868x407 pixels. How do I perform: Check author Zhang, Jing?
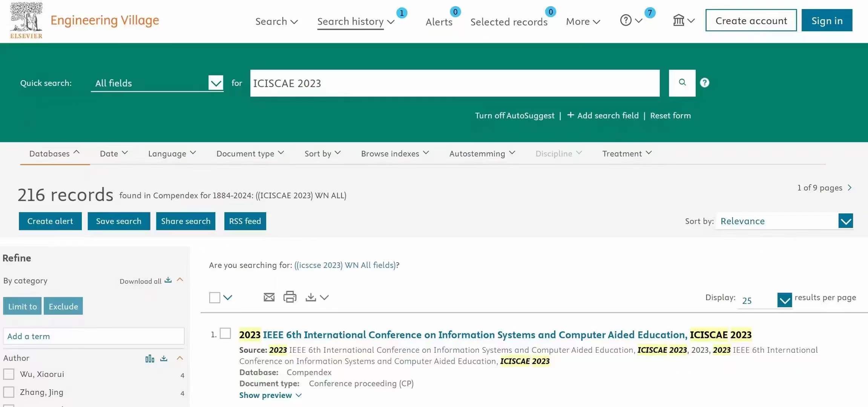pos(9,392)
